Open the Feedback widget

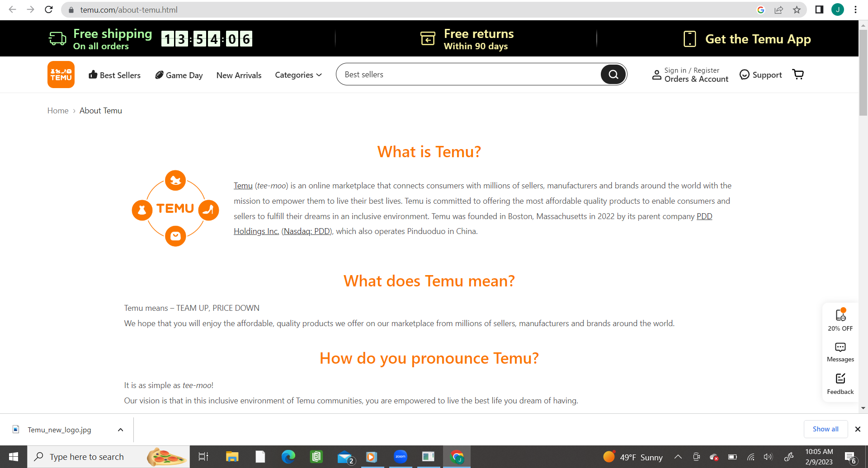click(x=840, y=384)
